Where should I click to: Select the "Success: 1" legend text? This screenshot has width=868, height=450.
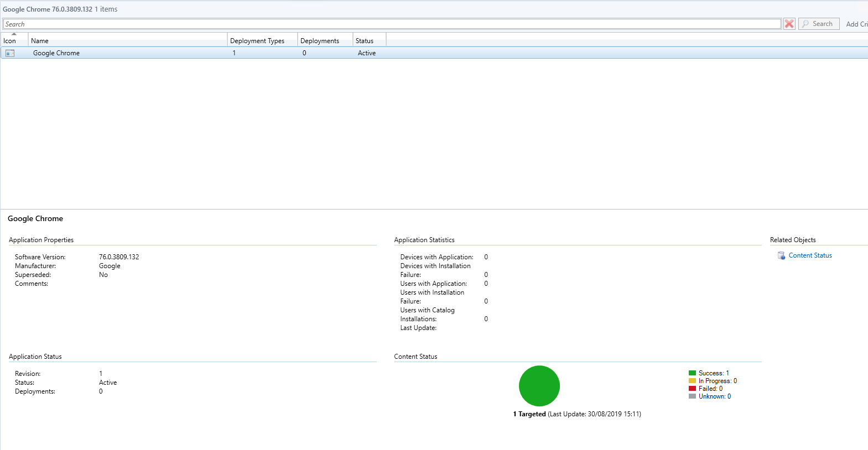714,373
